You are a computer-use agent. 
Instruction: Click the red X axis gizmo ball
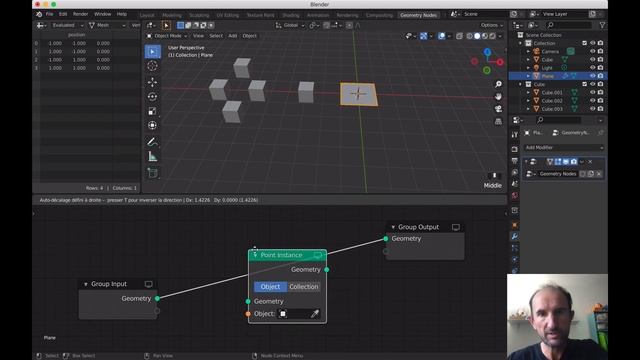(500, 62)
